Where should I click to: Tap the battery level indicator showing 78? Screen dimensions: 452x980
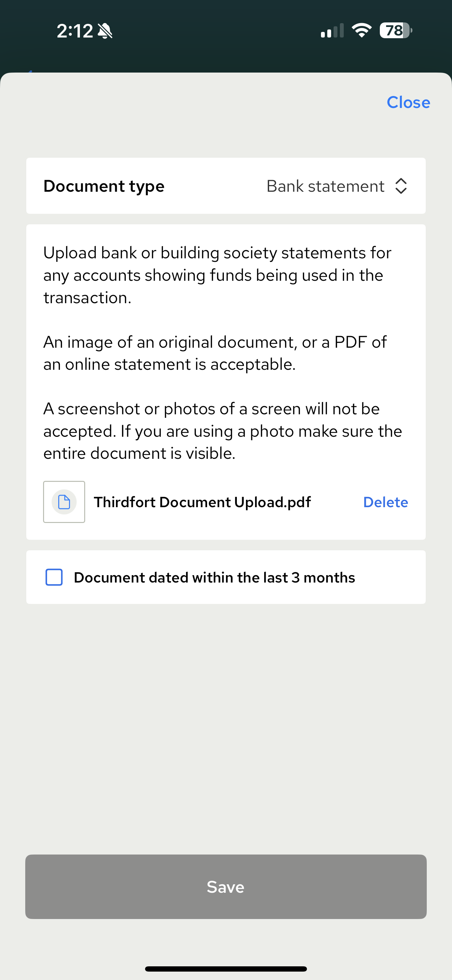(396, 30)
